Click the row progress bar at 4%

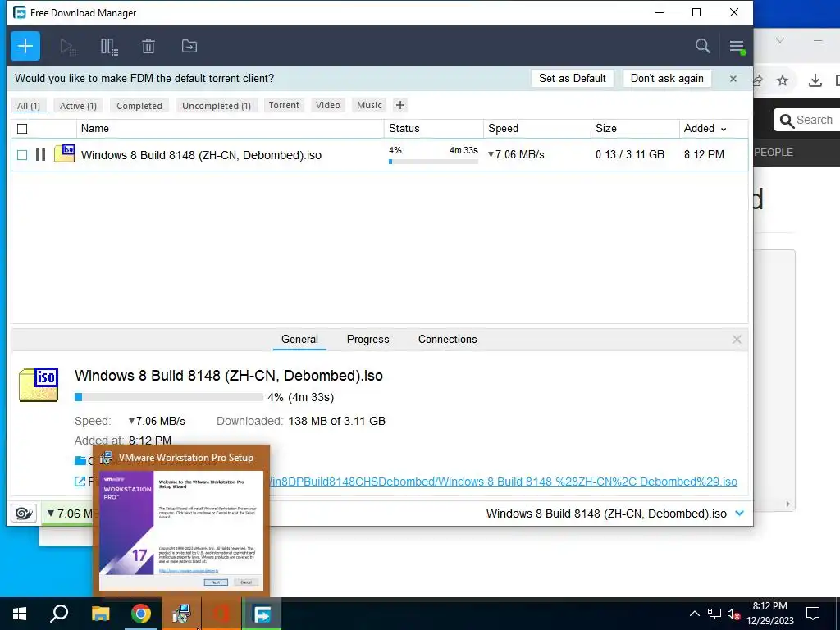point(433,162)
